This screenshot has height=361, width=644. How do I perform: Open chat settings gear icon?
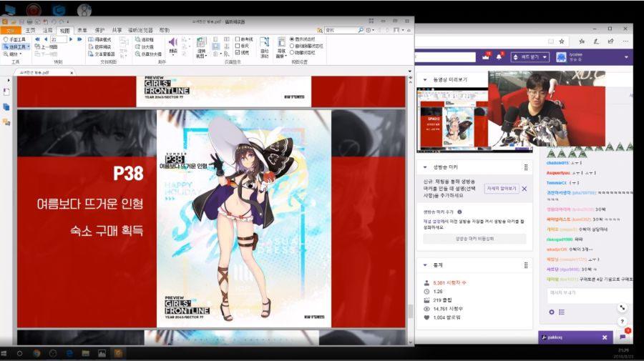[551, 312]
